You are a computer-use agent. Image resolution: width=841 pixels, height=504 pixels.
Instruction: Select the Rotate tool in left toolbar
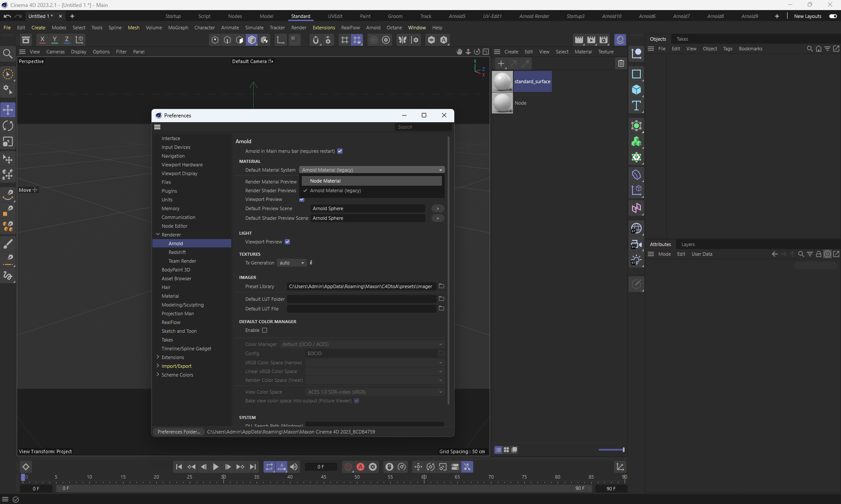[x=8, y=126]
